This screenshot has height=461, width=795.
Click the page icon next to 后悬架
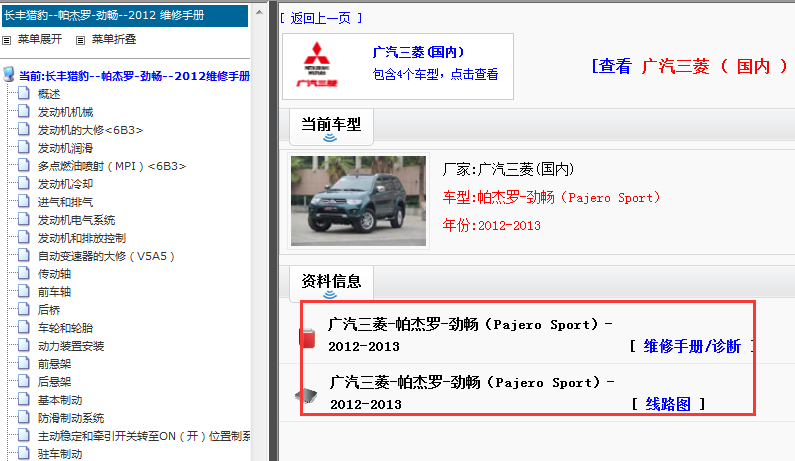pyautogui.click(x=24, y=381)
